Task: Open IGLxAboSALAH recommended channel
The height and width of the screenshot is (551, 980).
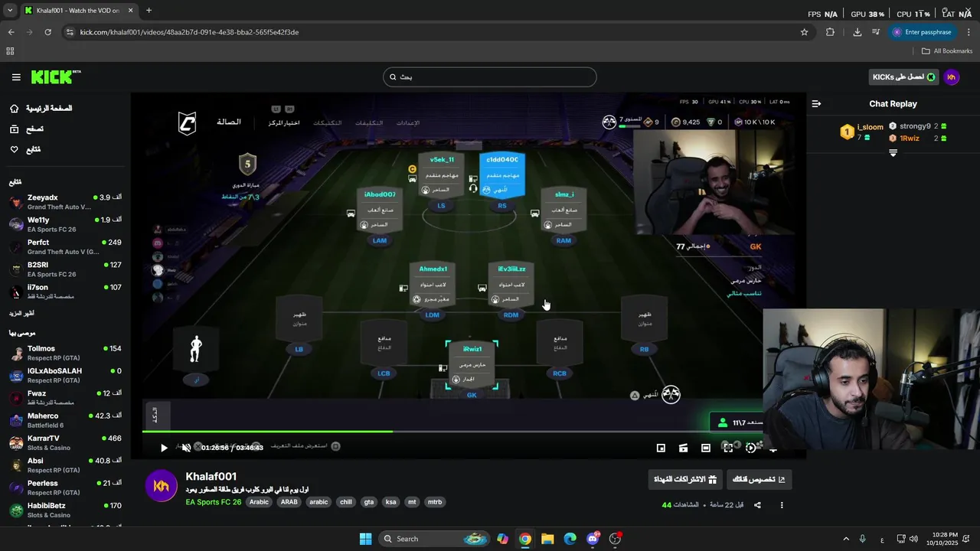Action: (65, 375)
